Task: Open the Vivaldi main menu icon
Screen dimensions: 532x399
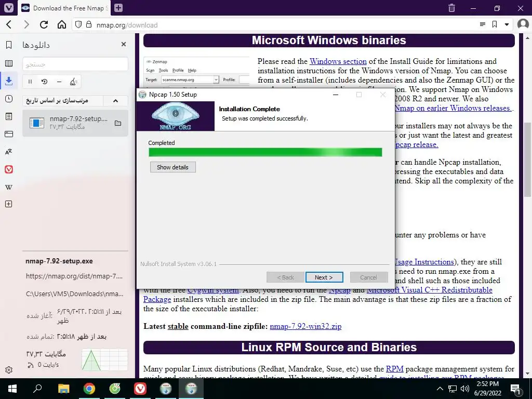Action: [9, 8]
